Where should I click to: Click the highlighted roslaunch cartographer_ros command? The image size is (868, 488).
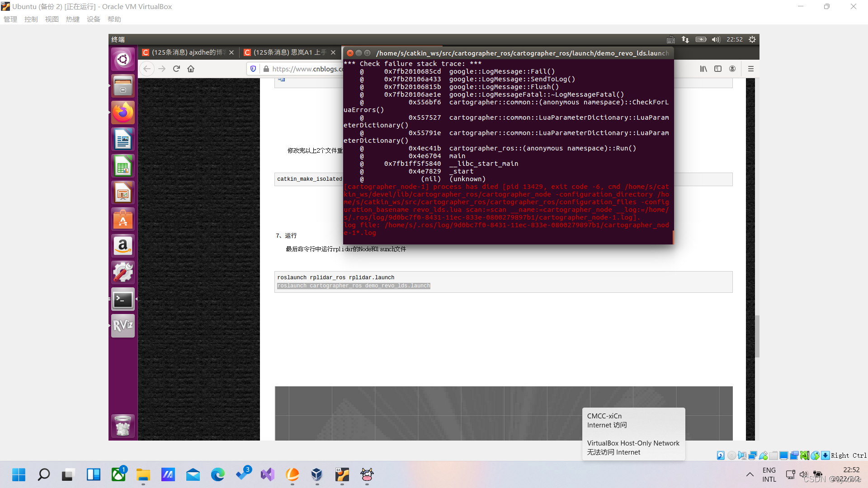(x=354, y=286)
